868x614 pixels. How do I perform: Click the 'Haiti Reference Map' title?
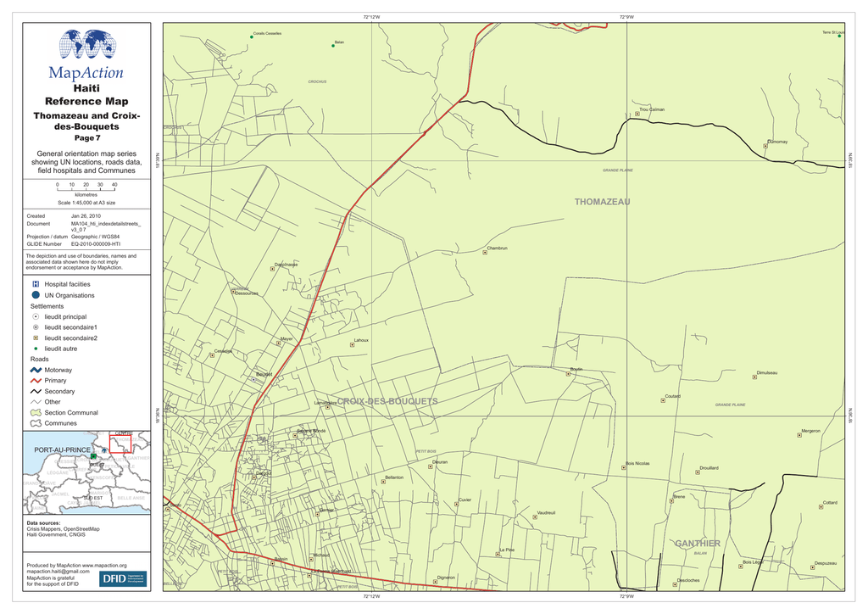click(87, 95)
